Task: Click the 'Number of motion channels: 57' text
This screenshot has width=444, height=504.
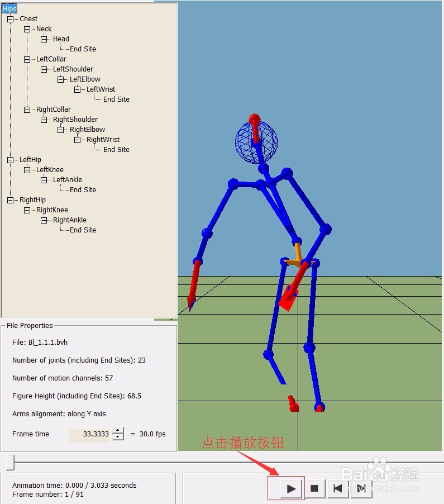Action: (x=63, y=378)
